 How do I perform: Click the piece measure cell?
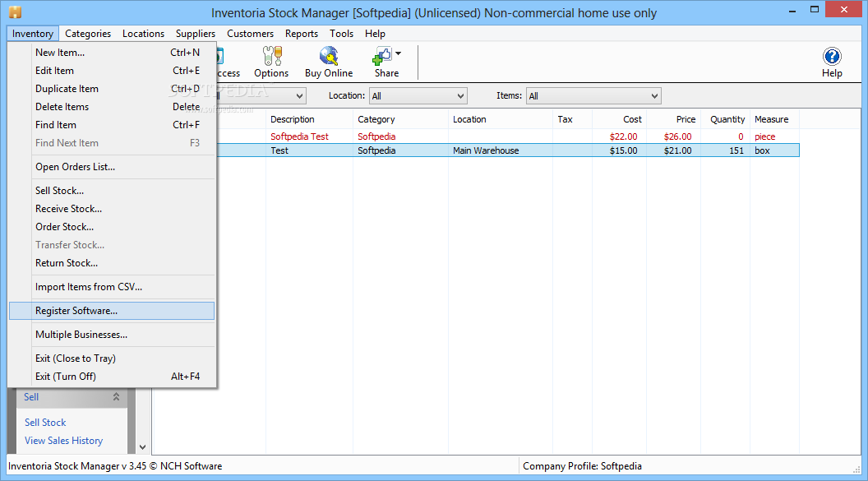coord(765,136)
